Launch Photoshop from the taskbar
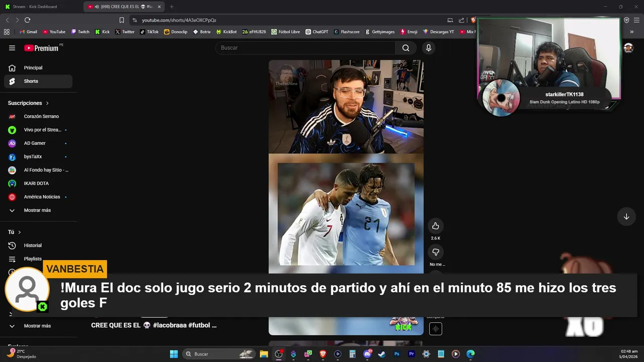Viewport: 644px width, 362px height. pos(396,354)
